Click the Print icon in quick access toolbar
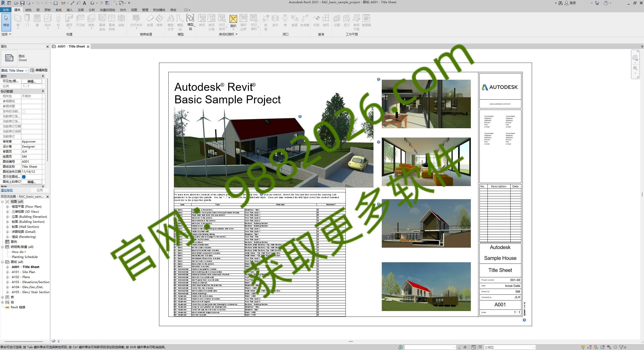644x350 pixels. coord(56,3)
